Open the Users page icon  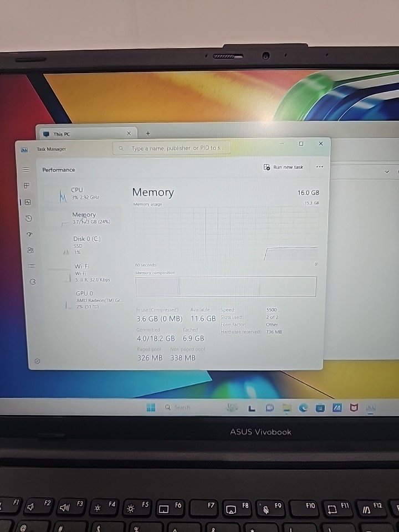pos(30,250)
